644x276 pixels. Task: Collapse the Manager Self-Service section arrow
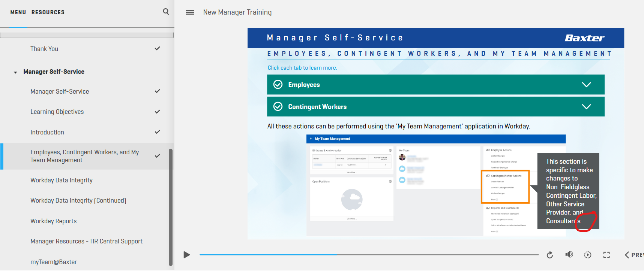click(x=15, y=72)
